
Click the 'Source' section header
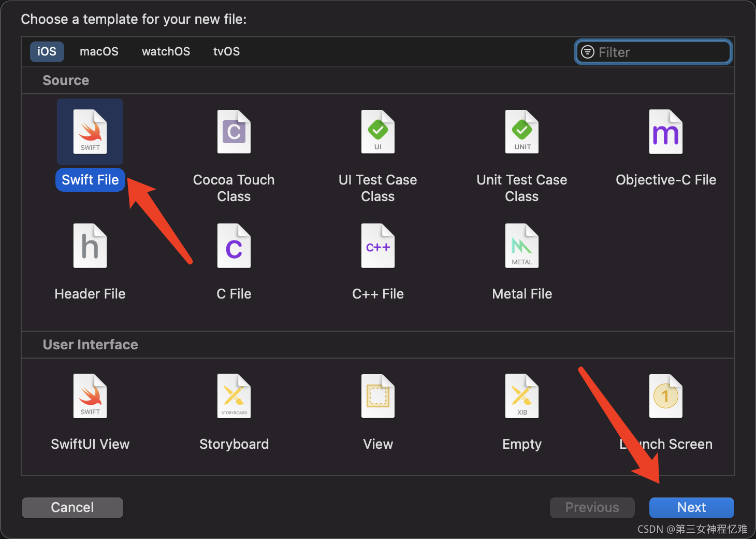[x=66, y=80]
